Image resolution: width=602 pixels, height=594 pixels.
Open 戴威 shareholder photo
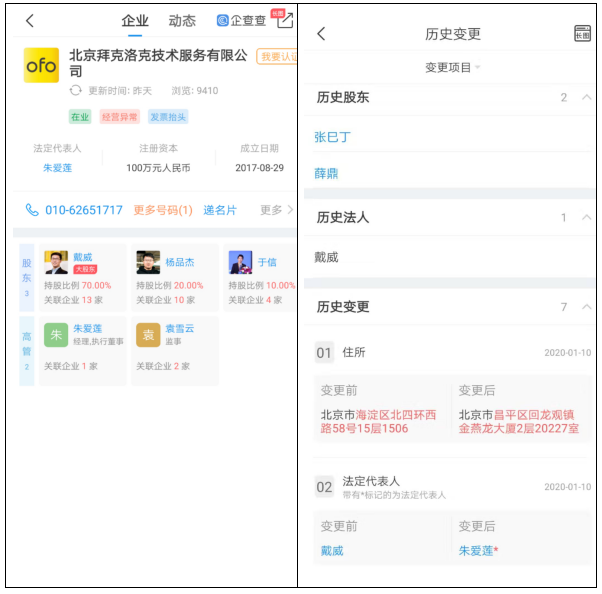point(56,262)
